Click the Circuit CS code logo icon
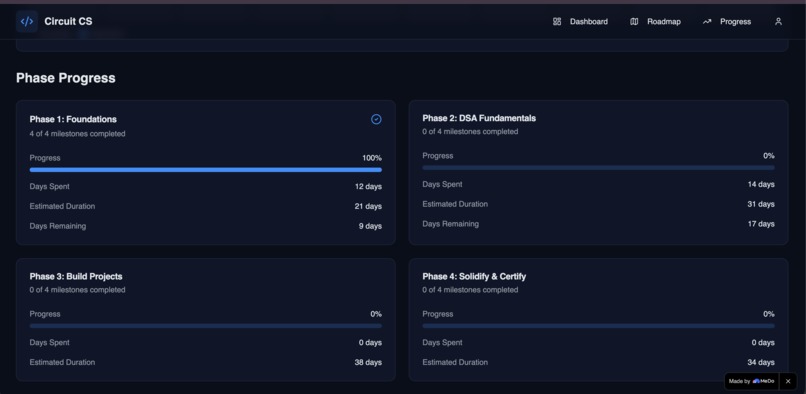This screenshot has height=394, width=806. click(x=27, y=22)
